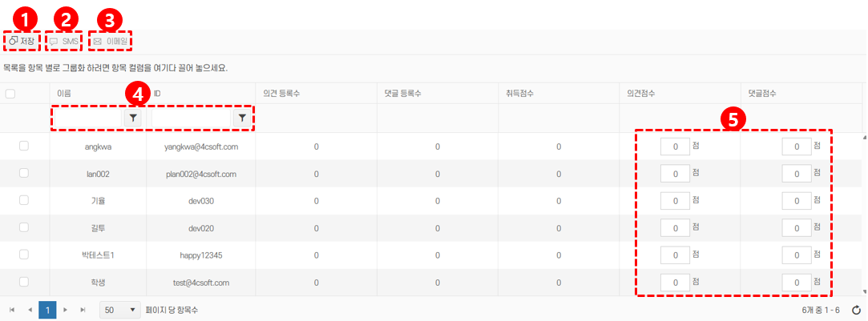Click the refresh icon at bottom right
The width and height of the screenshot is (868, 321).
tap(856, 310)
